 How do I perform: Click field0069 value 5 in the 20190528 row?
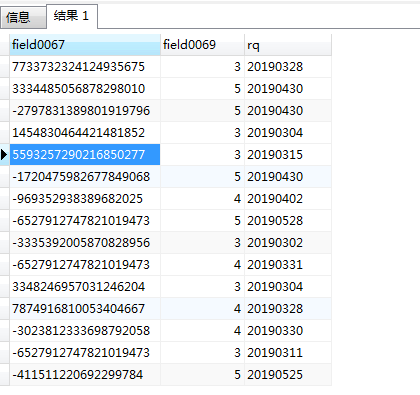[202, 221]
